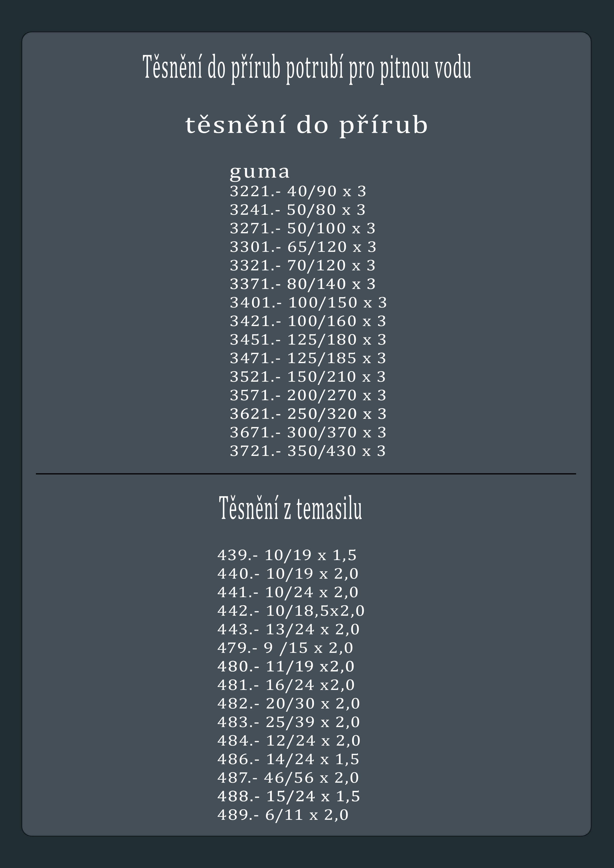Click the heading "těsnění do přírub"
The image size is (614, 868).
click(307, 125)
